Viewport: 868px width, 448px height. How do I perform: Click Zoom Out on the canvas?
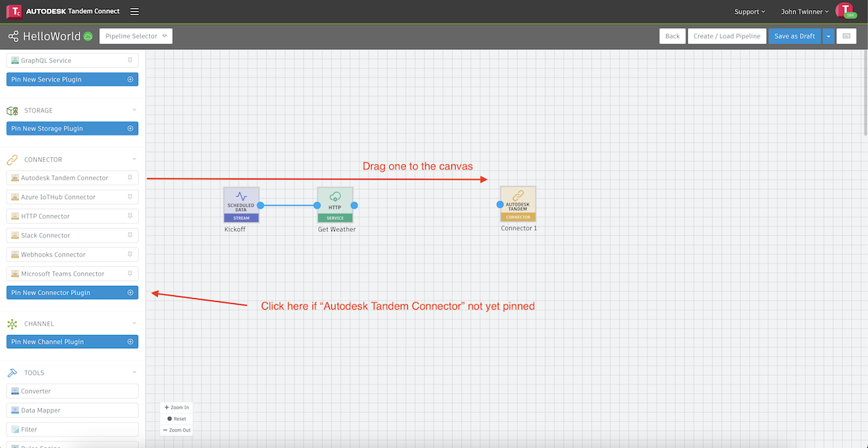click(176, 430)
